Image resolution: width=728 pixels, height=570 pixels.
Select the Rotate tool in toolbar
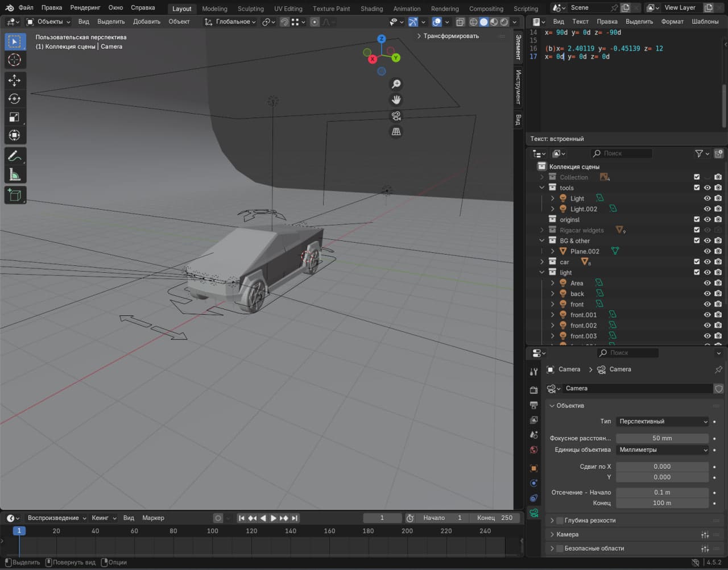pos(15,99)
